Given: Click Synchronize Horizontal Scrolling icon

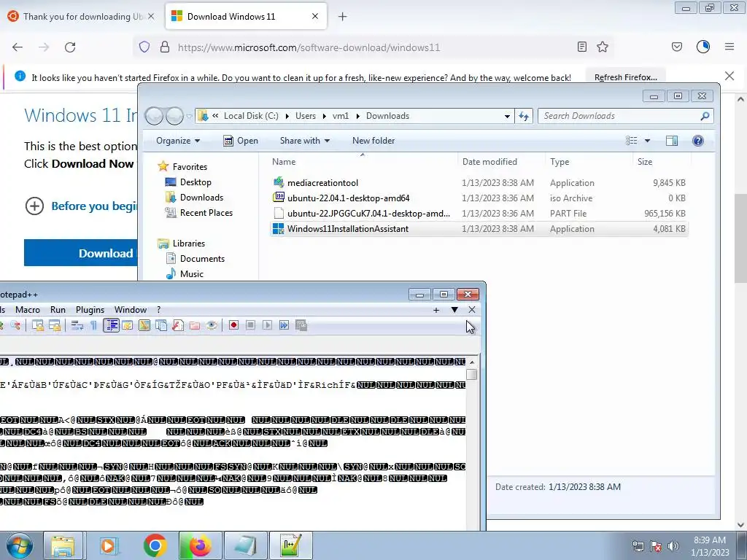Looking at the screenshot, I should click(55, 325).
